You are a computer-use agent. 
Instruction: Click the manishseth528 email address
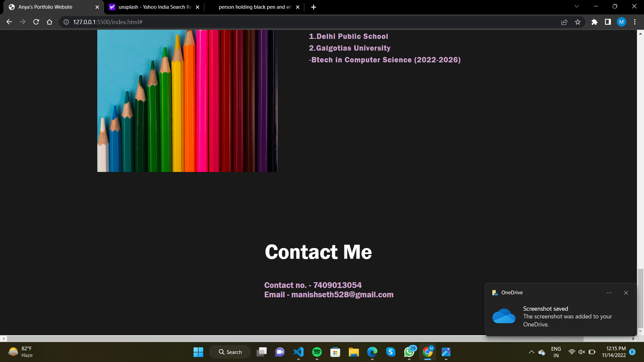[x=342, y=295]
